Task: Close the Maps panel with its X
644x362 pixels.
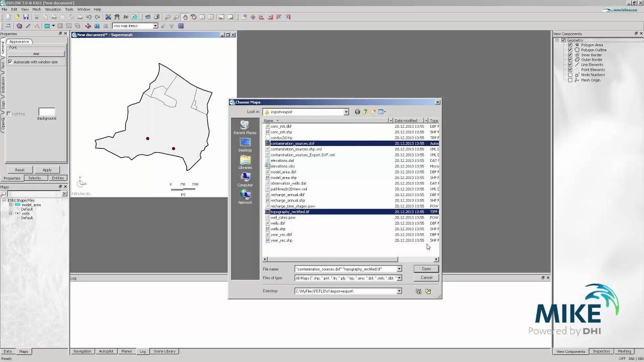Action: (x=65, y=187)
